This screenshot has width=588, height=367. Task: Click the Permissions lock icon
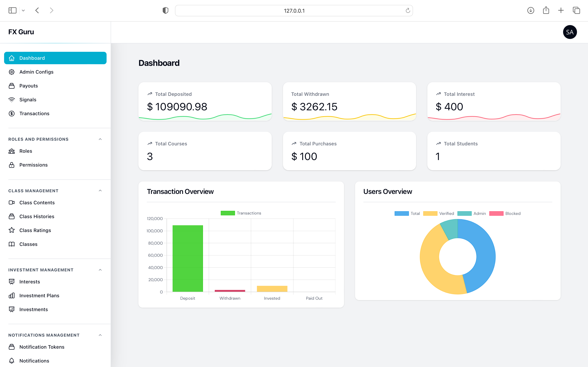(x=12, y=165)
